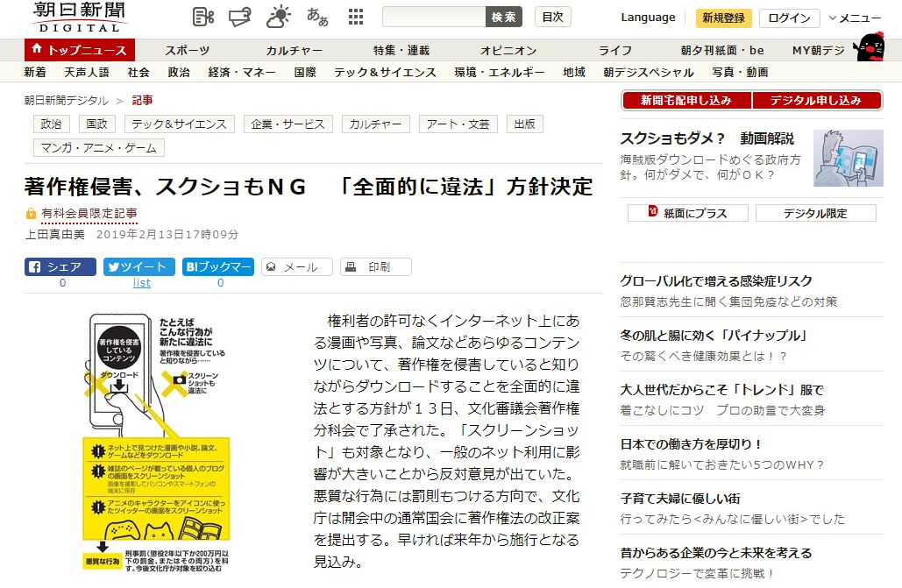This screenshot has height=588, width=902.
Task: Click the 新聞宅配申し込み button
Action: coord(686,100)
